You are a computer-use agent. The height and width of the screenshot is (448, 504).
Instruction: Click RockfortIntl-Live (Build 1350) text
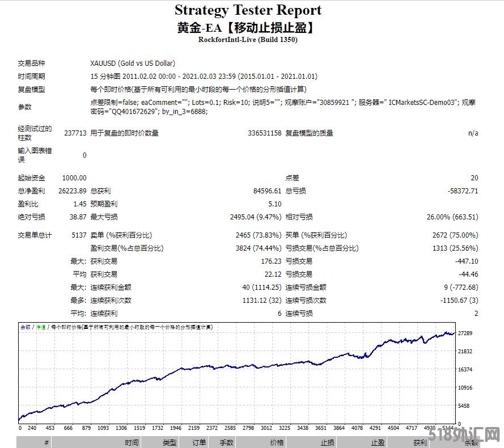click(x=248, y=40)
